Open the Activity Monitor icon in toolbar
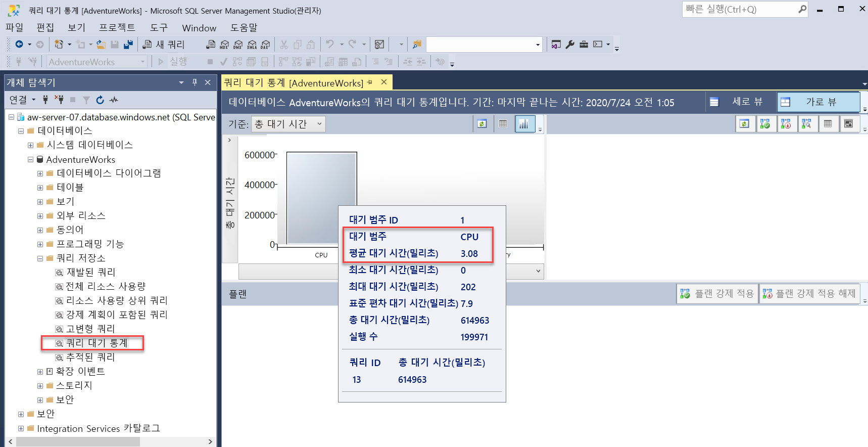 (x=379, y=44)
